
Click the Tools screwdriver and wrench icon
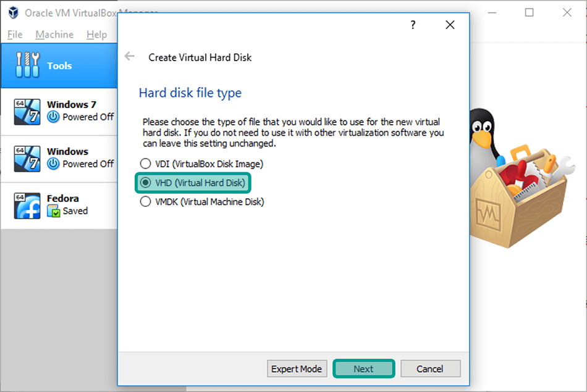27,65
